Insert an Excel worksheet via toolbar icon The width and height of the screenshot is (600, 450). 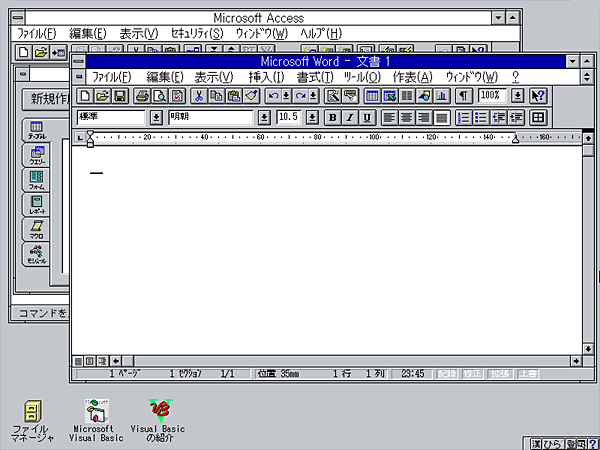point(390,96)
